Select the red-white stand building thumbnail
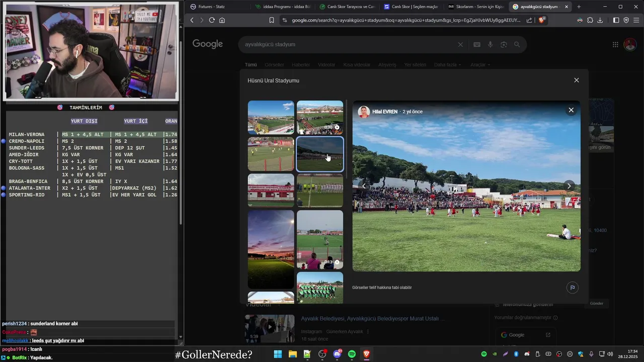 click(271, 190)
